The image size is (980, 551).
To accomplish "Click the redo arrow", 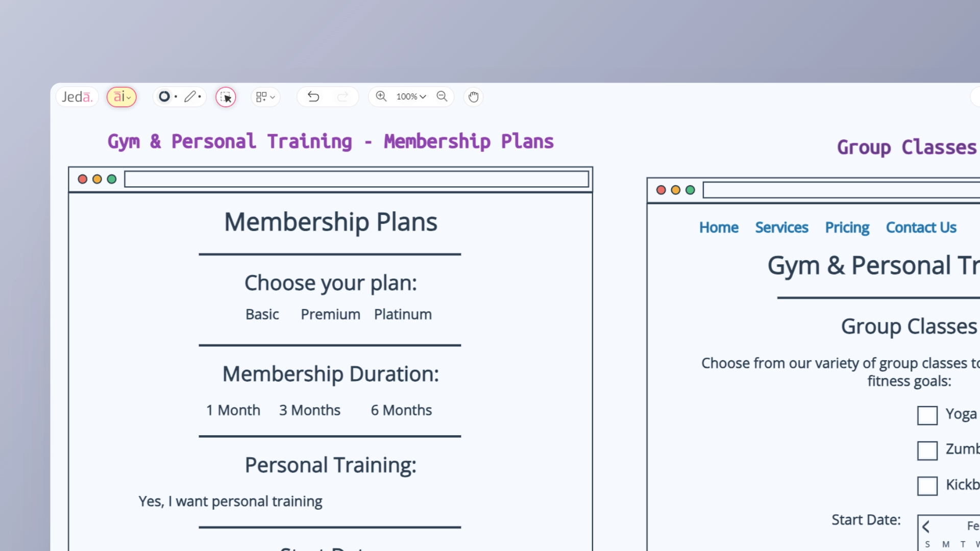I will [343, 96].
